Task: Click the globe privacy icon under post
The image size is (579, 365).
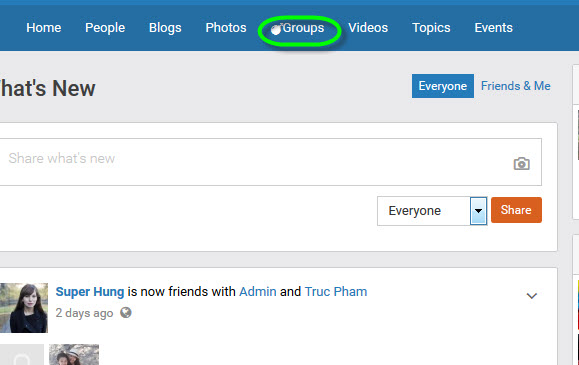Action: 126,313
